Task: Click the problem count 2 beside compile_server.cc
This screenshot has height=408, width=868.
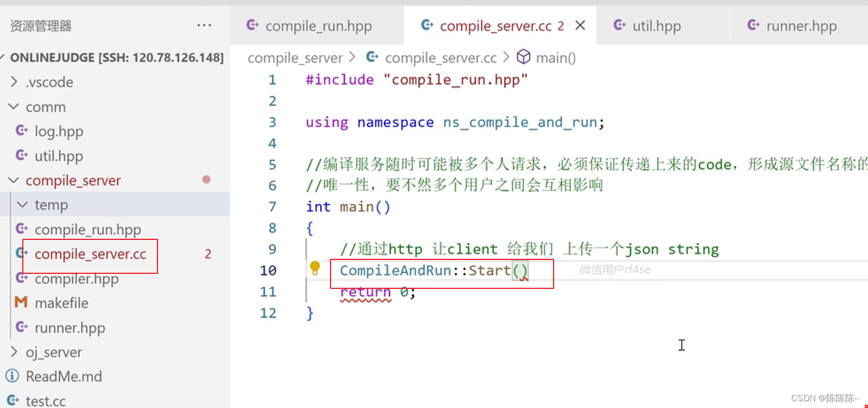Action: click(208, 254)
